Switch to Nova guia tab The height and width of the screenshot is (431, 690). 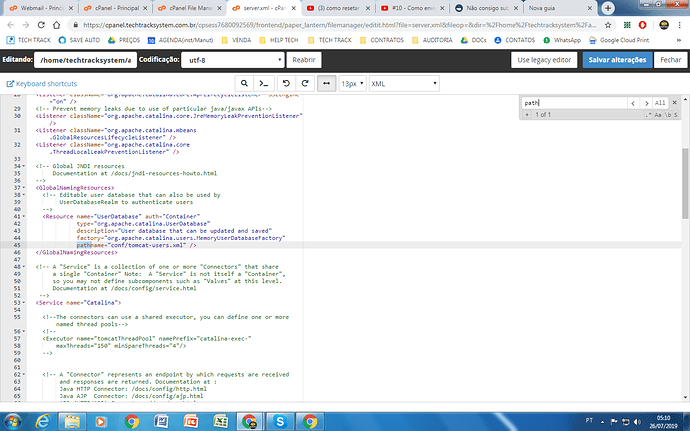(x=561, y=8)
